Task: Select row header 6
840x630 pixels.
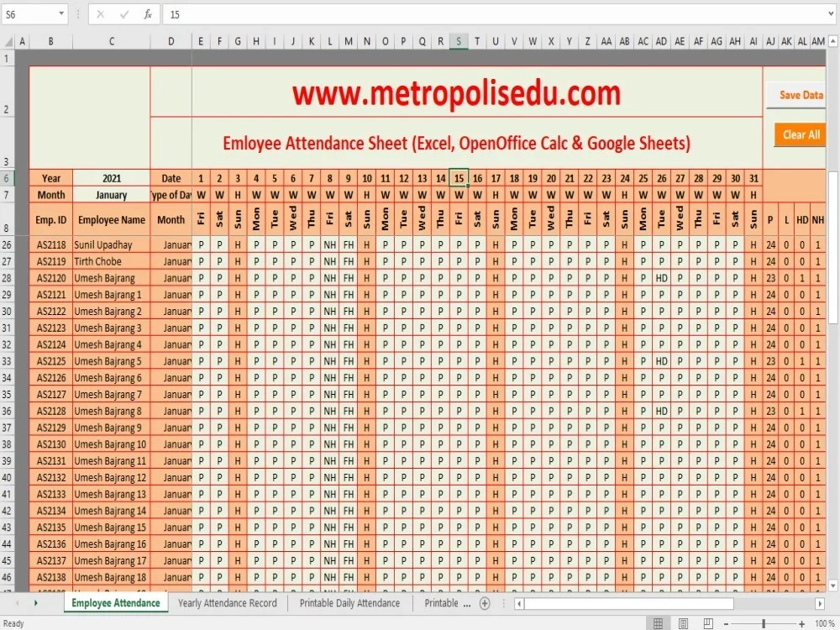Action: [x=7, y=178]
